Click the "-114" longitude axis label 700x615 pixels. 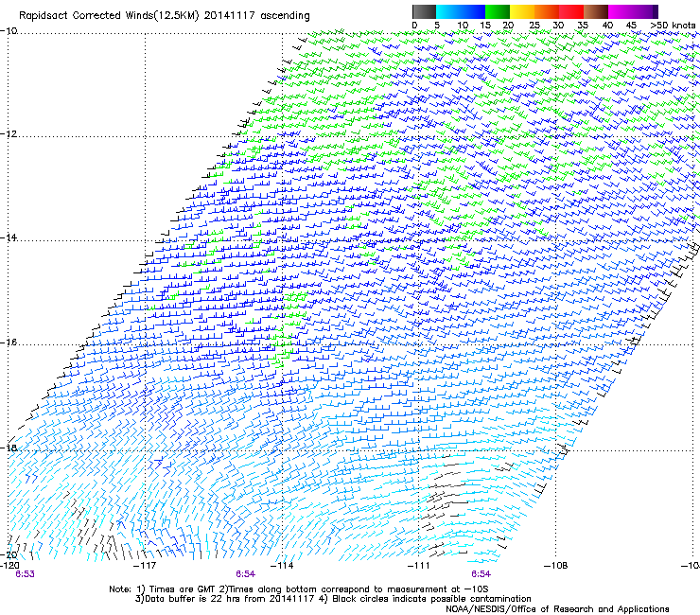tap(282, 566)
